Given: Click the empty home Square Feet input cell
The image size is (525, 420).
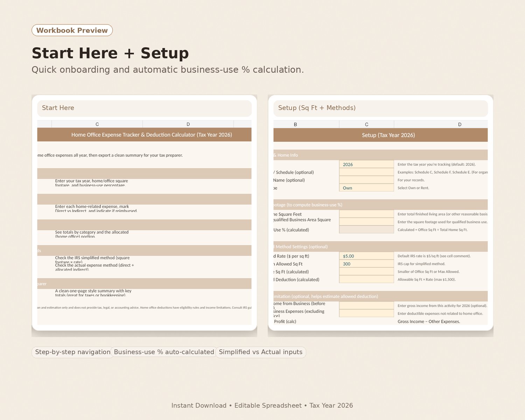Looking at the screenshot, I should (x=366, y=214).
